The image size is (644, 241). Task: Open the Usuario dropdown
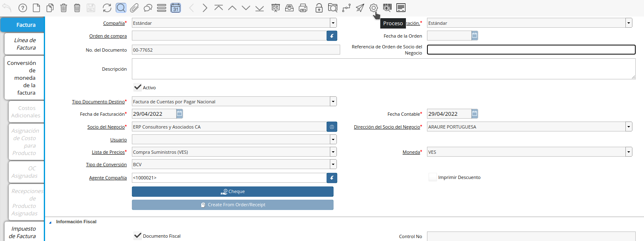[333, 140]
